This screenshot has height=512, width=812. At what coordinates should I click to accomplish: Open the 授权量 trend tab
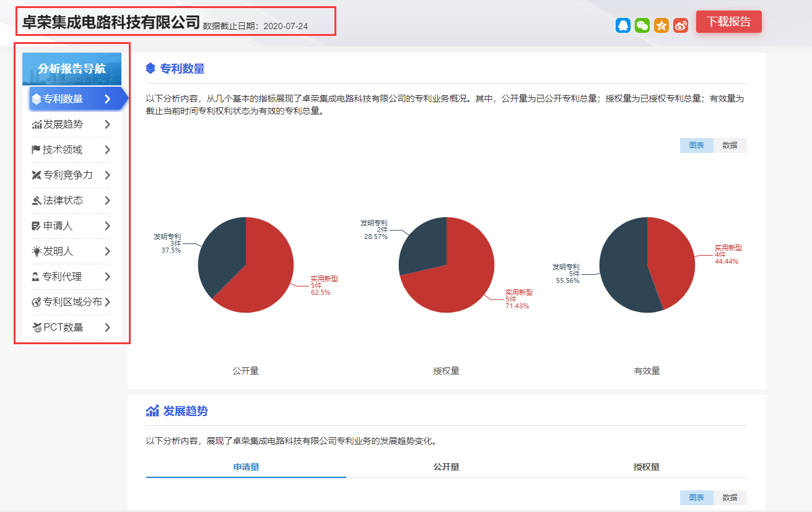[x=646, y=467]
